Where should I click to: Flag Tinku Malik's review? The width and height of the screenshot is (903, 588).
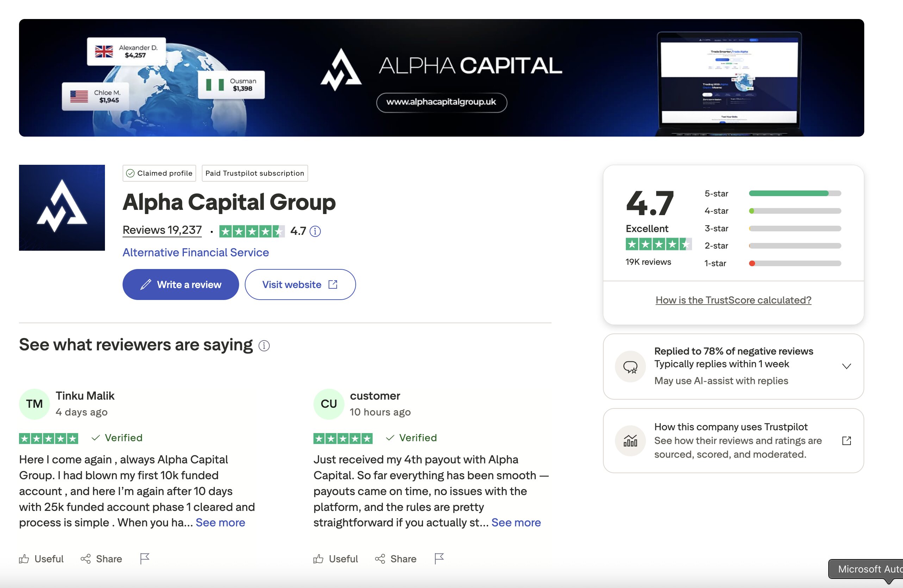tap(144, 558)
